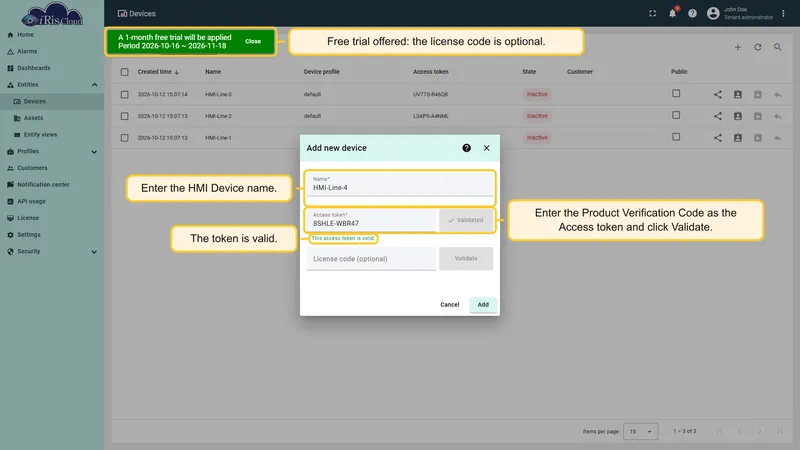This screenshot has width=800, height=450.
Task: Open the search icon above devices table
Action: click(x=778, y=47)
